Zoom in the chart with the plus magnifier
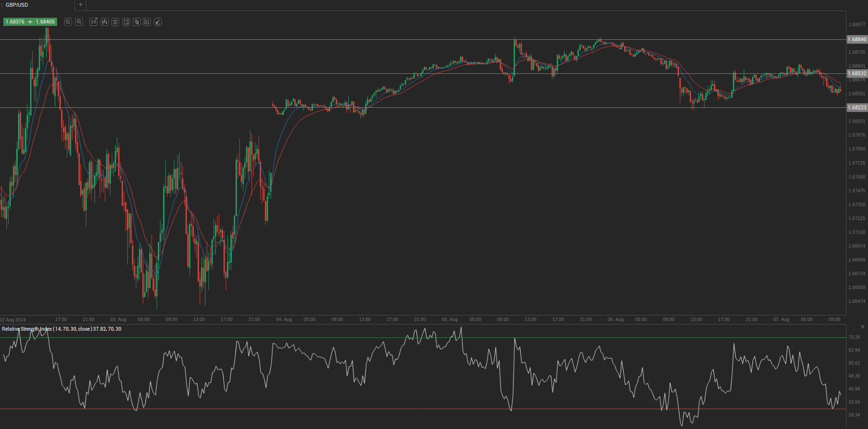This screenshot has height=429, width=868. pyautogui.click(x=79, y=22)
